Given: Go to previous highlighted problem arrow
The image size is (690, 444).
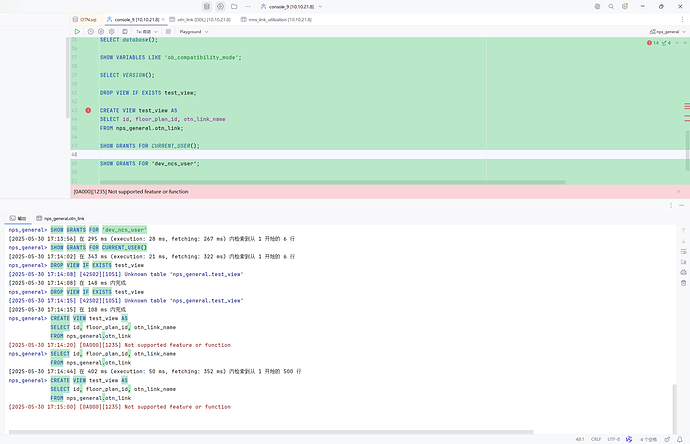Looking at the screenshot, I should pos(677,43).
